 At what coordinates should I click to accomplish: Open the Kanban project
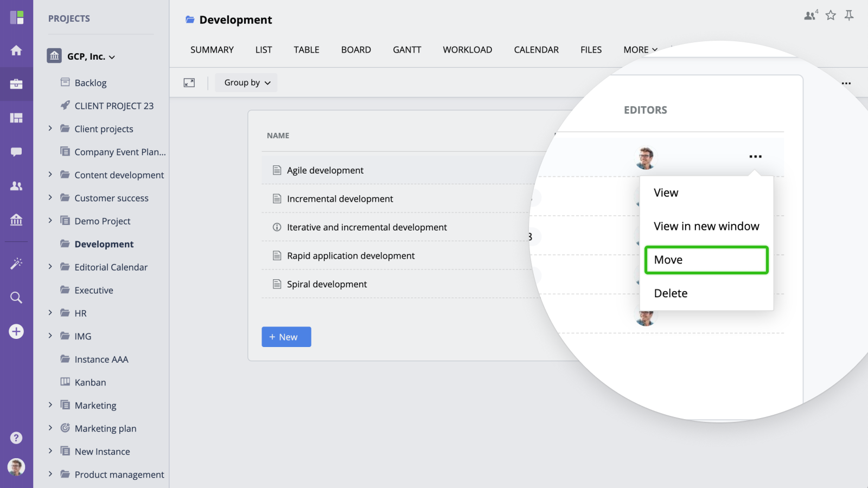point(90,382)
